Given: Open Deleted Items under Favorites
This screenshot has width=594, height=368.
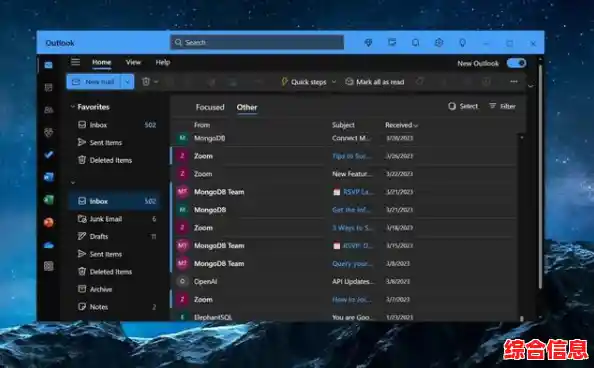Looking at the screenshot, I should (115, 160).
